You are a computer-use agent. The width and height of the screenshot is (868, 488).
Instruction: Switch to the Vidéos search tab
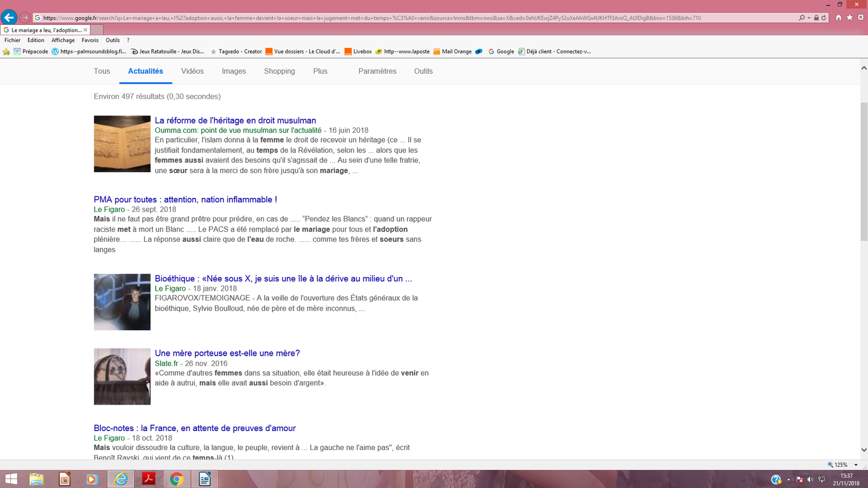[193, 71]
